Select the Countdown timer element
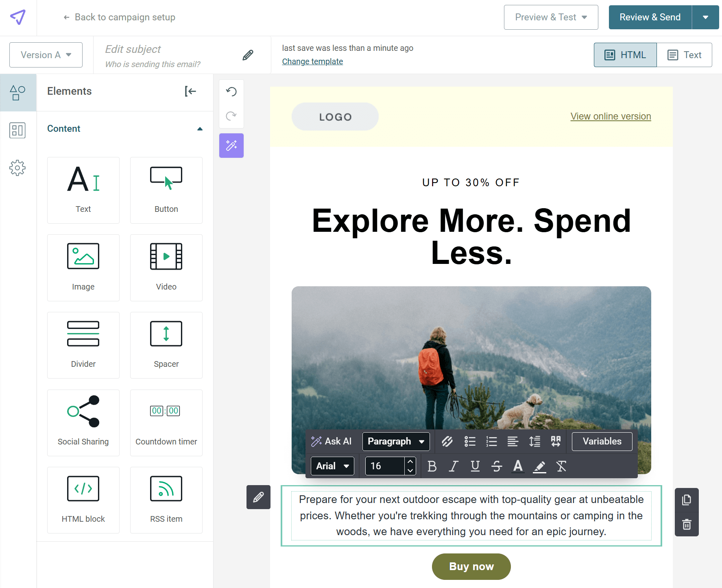 [166, 423]
